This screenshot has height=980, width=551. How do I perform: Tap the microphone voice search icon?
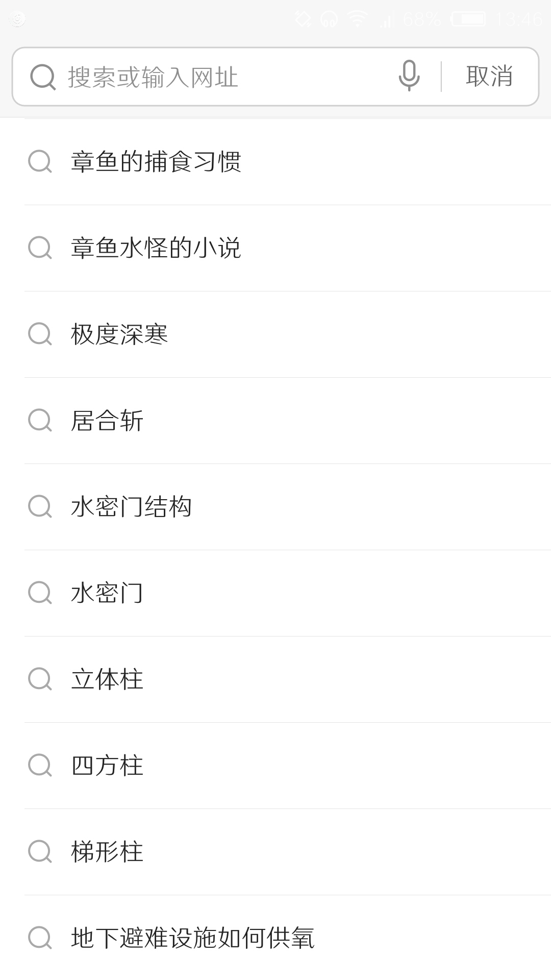point(409,76)
